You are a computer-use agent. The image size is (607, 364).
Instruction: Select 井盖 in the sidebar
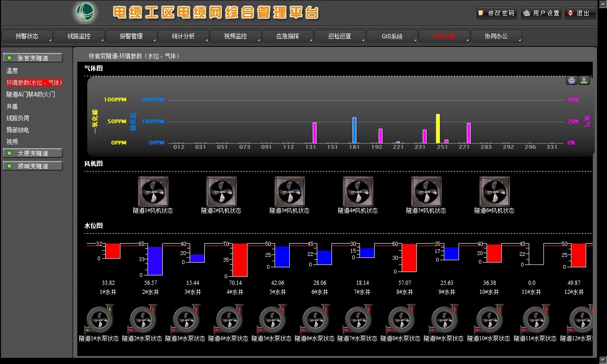(12, 106)
